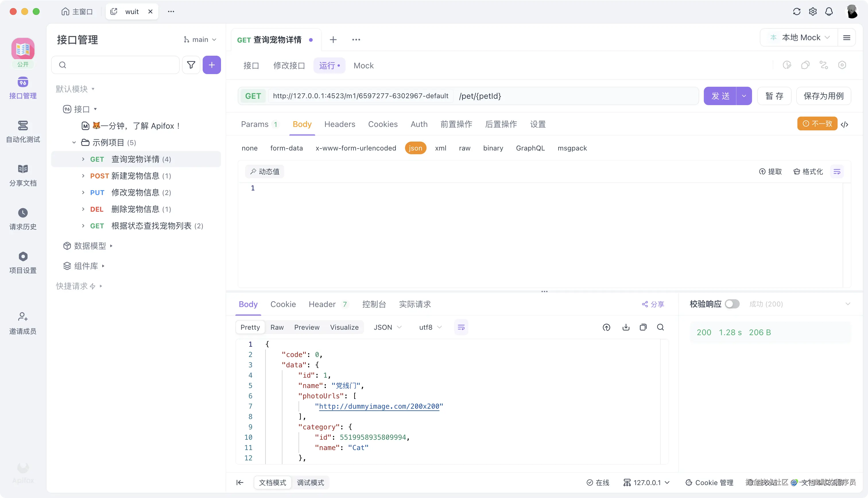Switch request body type to xml

pos(441,148)
